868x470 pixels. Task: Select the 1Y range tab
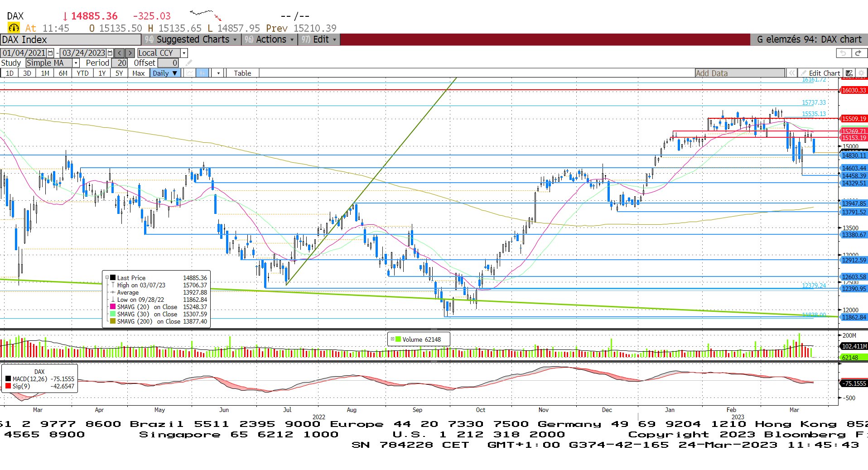[x=102, y=73]
